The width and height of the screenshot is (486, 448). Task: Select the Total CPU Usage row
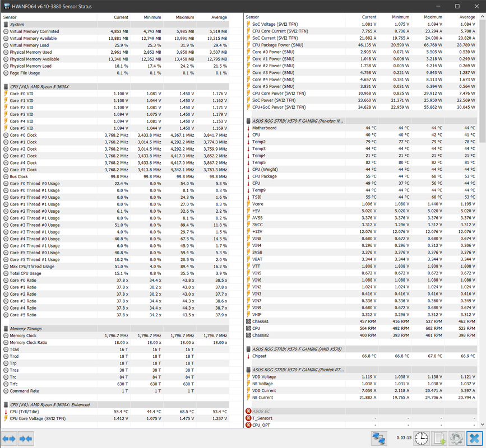(116, 273)
